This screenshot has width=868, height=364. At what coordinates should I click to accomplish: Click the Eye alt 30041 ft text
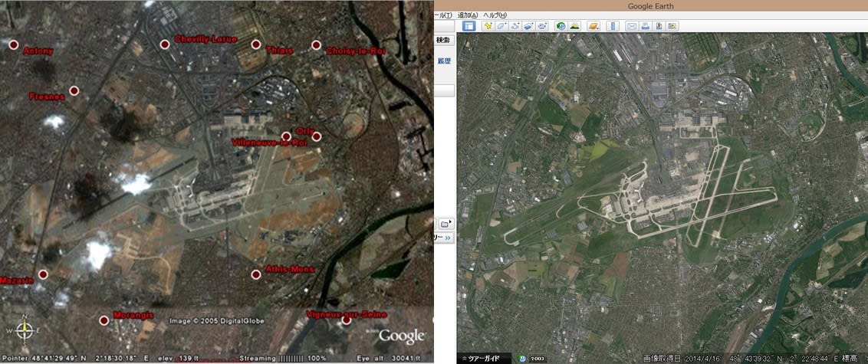(389, 358)
